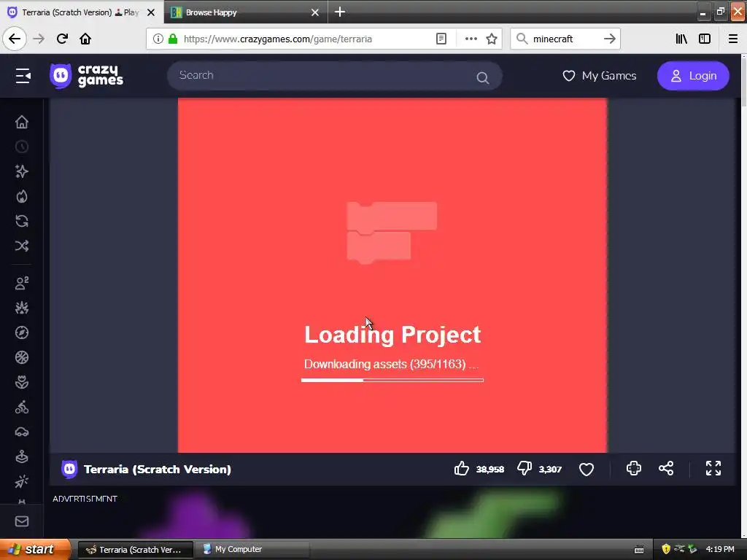Screen dimensions: 747x560
Task: Toggle the Firefox sidebar view
Action: pos(705,39)
